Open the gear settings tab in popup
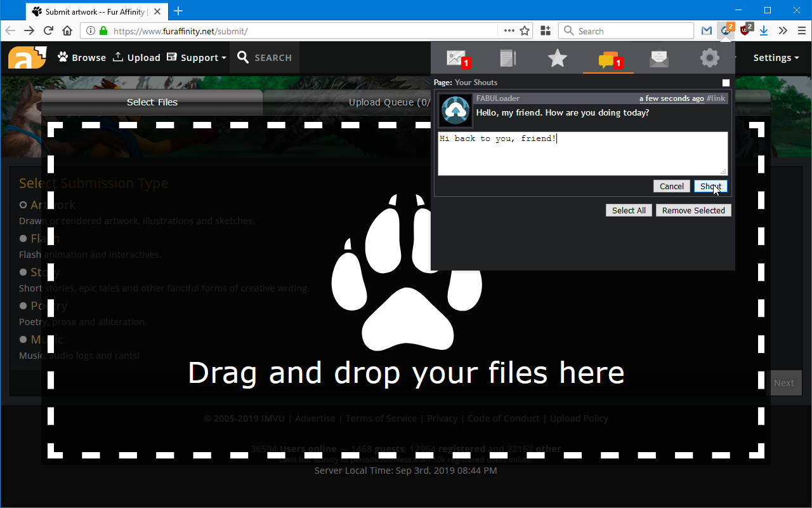The image size is (812, 508). point(710,58)
